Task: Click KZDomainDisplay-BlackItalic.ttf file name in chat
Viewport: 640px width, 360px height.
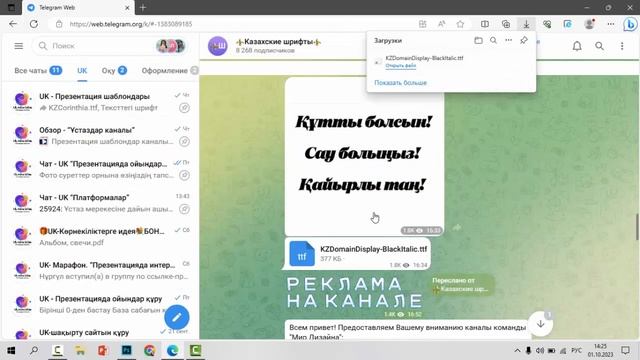Action: [x=373, y=249]
